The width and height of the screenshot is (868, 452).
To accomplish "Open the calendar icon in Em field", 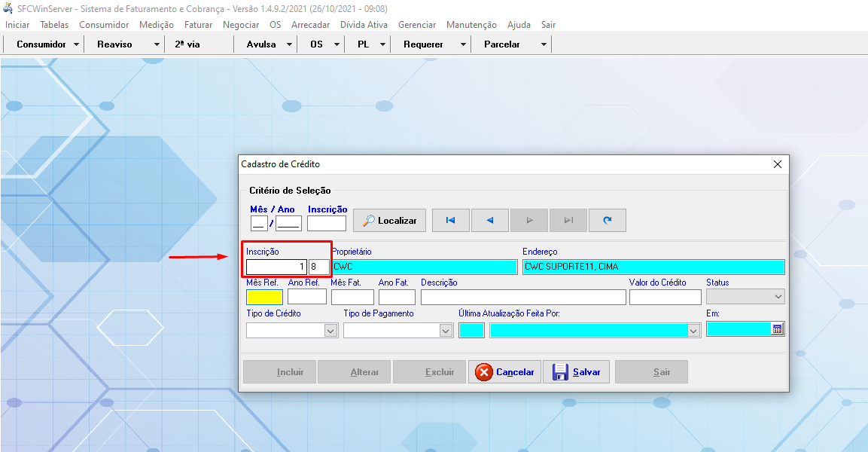I will (778, 329).
